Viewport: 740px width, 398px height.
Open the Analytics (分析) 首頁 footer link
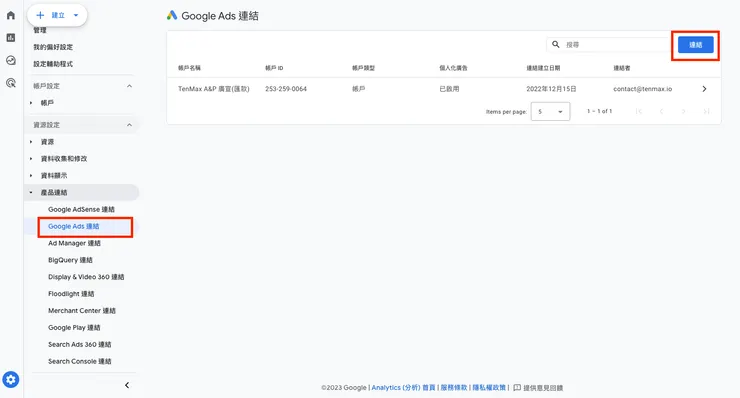(x=404, y=388)
